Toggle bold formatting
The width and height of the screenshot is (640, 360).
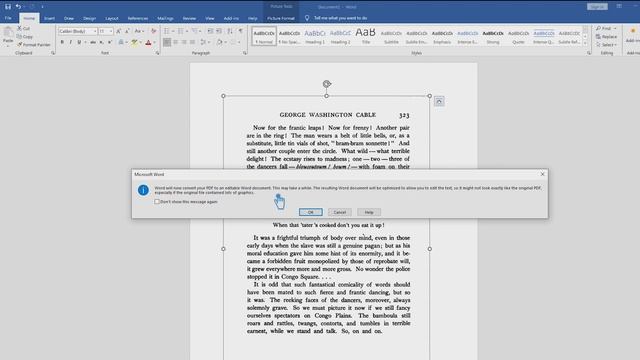(x=62, y=42)
